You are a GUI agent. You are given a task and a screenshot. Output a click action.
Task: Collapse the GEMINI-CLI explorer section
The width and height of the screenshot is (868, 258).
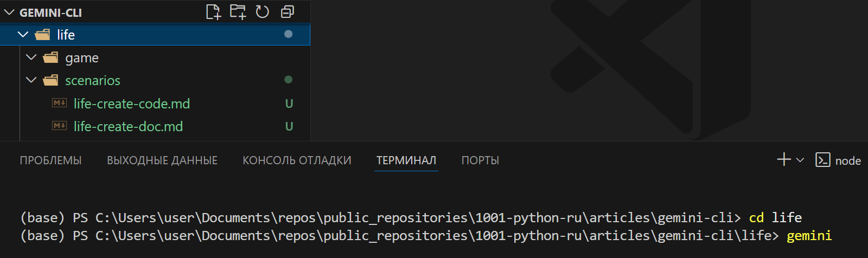9,12
